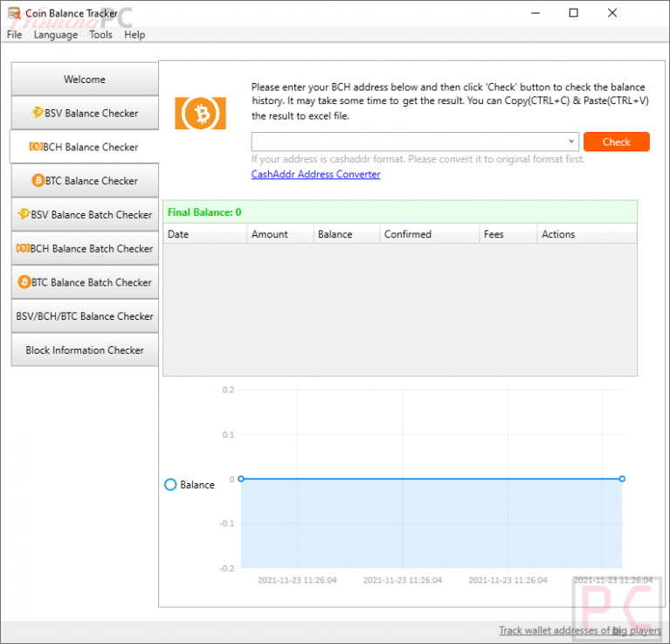Go to BSV Balance Batch Checker

(x=85, y=214)
